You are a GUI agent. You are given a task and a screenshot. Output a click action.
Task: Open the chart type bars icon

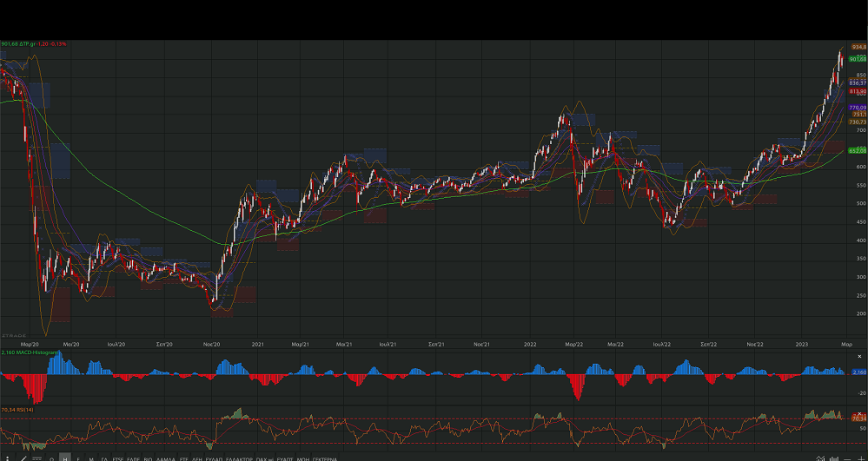833,458
